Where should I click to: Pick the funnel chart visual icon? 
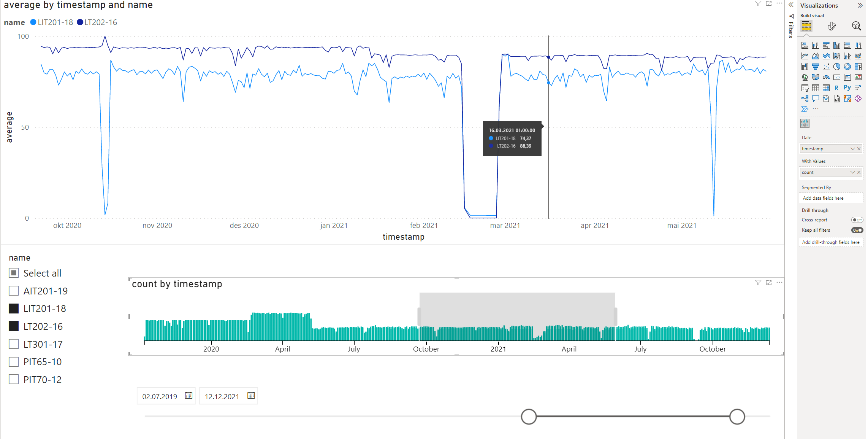[815, 67]
